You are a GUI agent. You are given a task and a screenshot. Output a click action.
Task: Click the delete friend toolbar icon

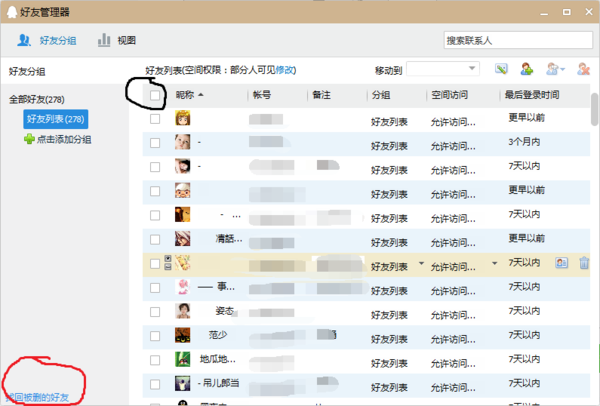[583, 69]
